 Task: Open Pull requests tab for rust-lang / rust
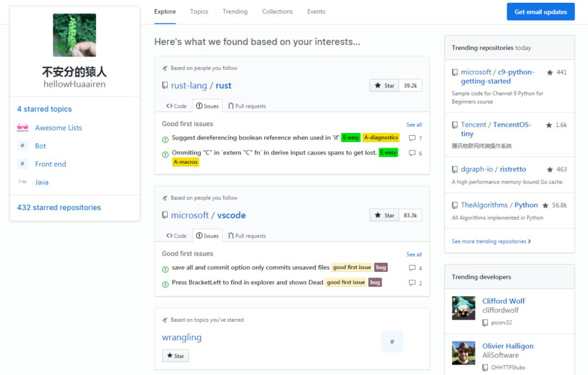pos(247,106)
